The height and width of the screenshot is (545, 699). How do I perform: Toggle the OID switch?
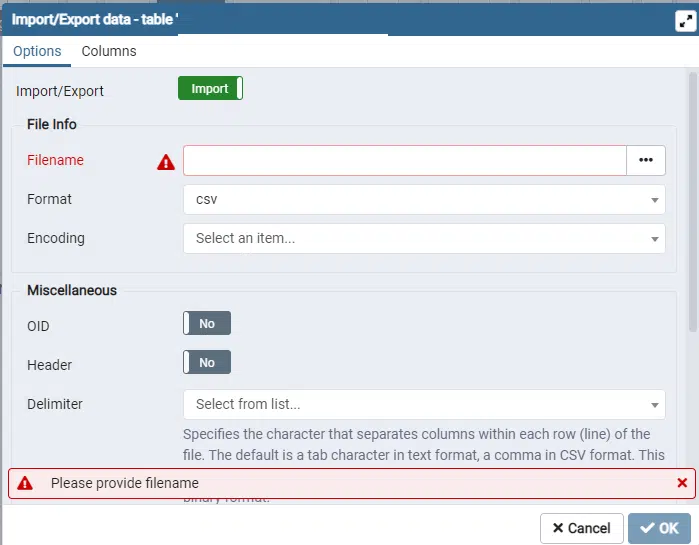coord(206,324)
